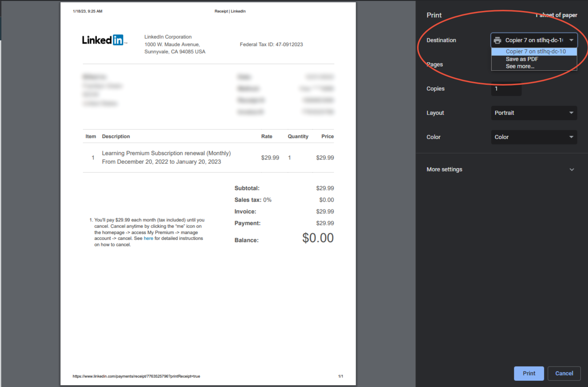The height and width of the screenshot is (387, 588).
Task: Click the 'Invoice:' label
Action: tap(245, 212)
